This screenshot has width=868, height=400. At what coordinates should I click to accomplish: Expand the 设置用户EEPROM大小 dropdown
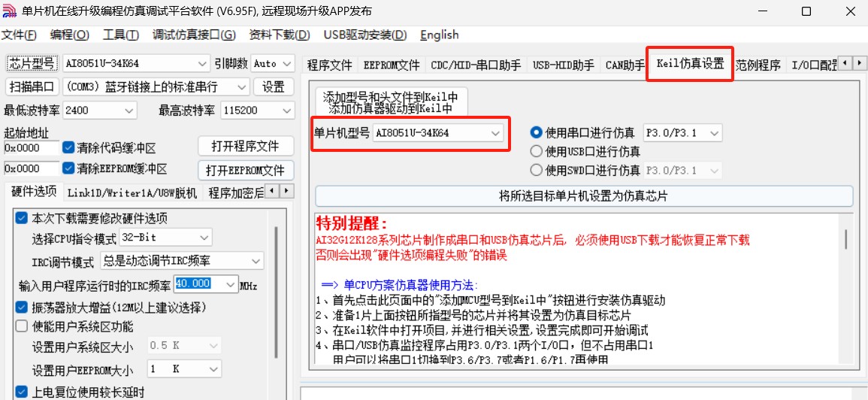214,368
